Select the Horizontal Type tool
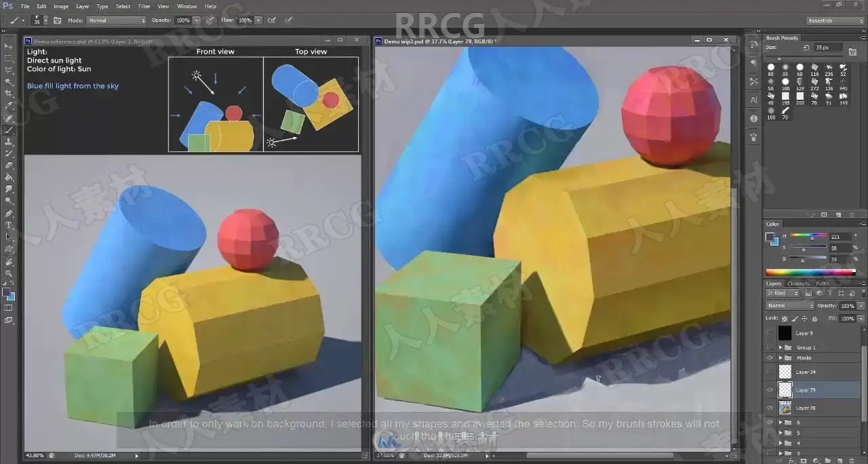 pyautogui.click(x=9, y=225)
